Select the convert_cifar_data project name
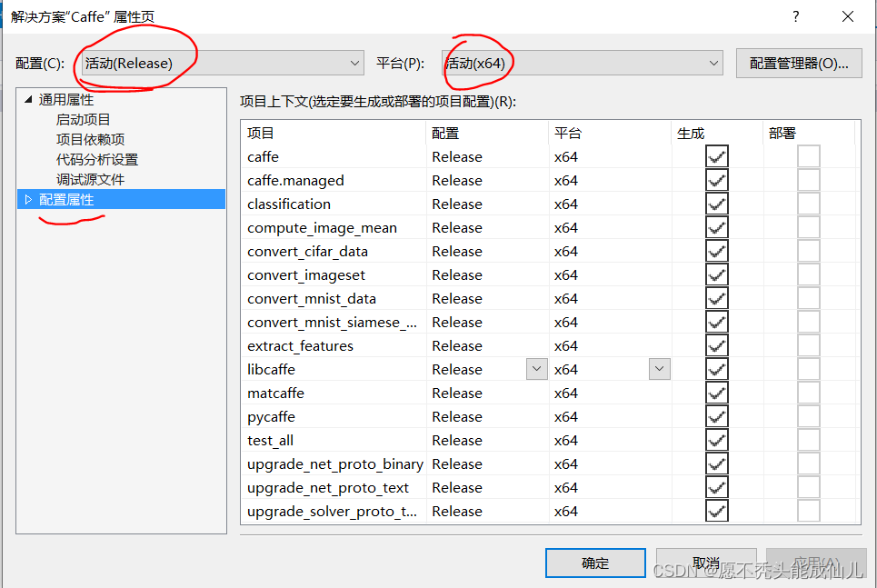This screenshot has height=588, width=877. (x=307, y=252)
